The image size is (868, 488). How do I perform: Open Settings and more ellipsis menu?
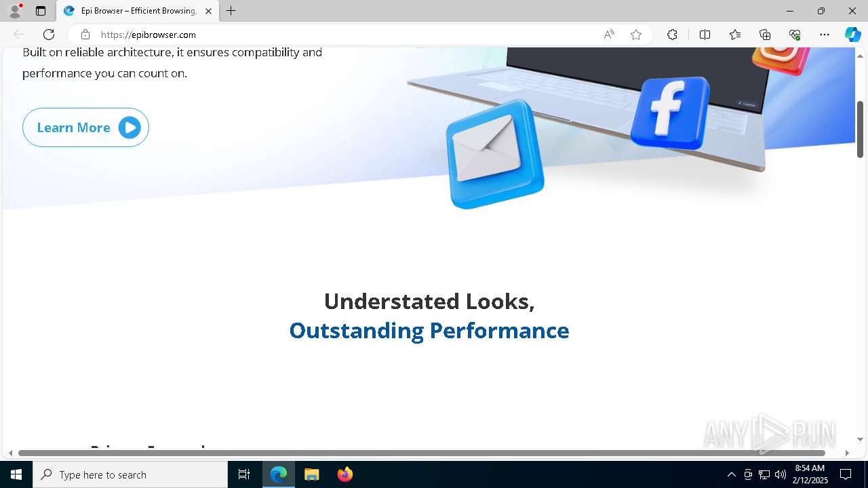click(825, 35)
